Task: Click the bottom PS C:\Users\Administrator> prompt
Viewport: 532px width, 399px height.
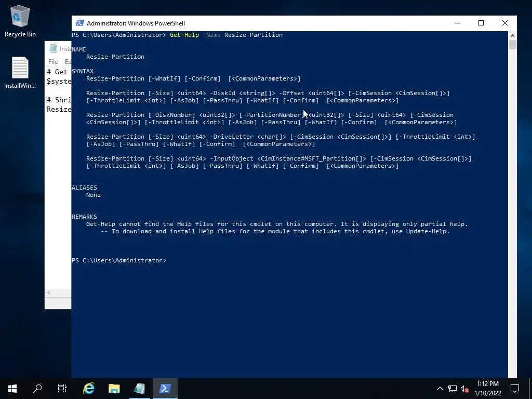Action: pos(119,260)
